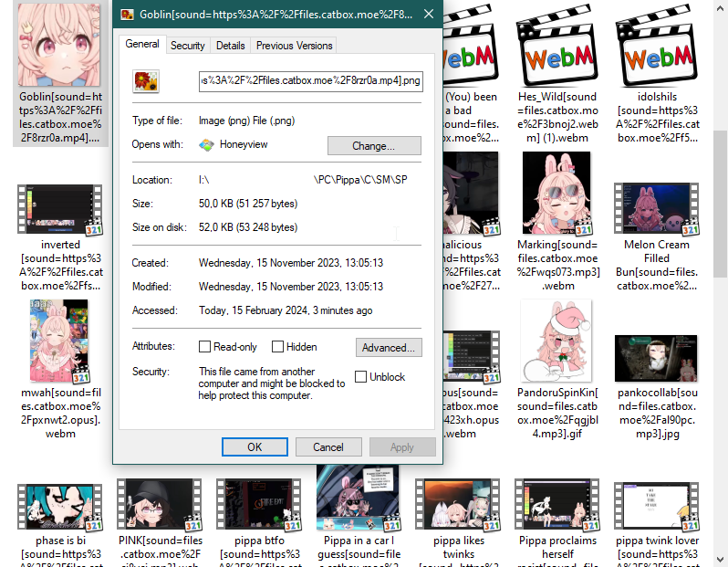Select the pippa btfo video thumbnail

[259, 506]
